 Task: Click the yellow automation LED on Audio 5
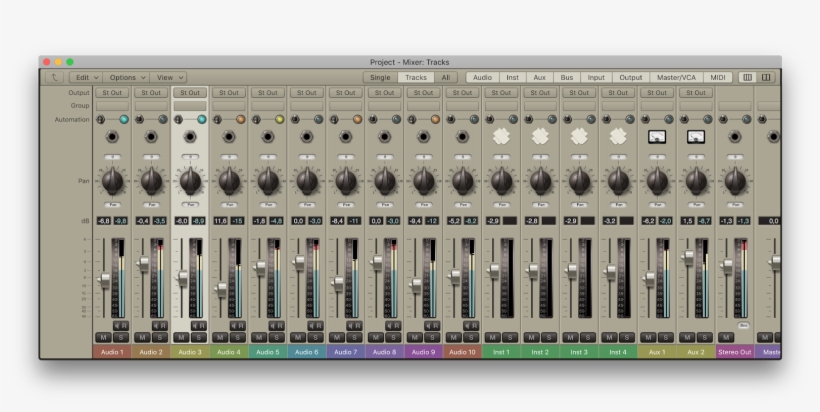coord(279,119)
